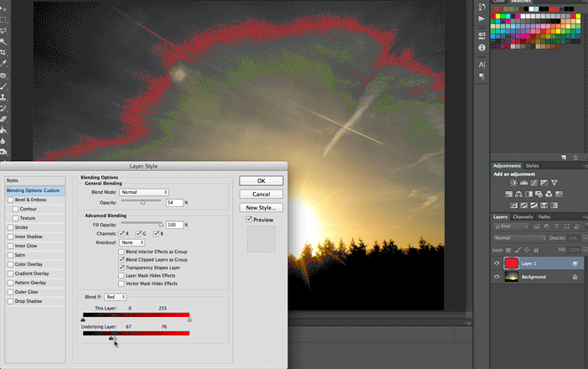The width and height of the screenshot is (588, 369).
Task: Add a Curves adjustment
Action: click(534, 183)
